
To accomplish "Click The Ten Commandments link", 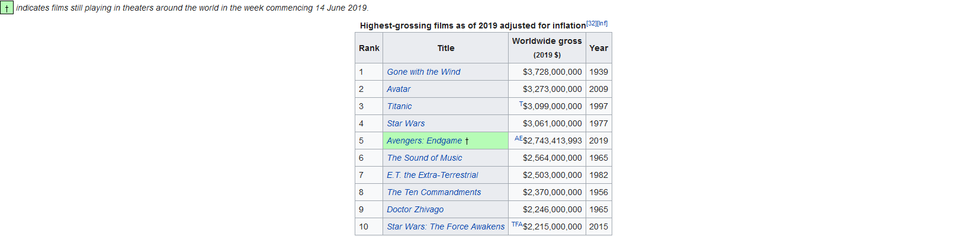I will (x=433, y=192).
